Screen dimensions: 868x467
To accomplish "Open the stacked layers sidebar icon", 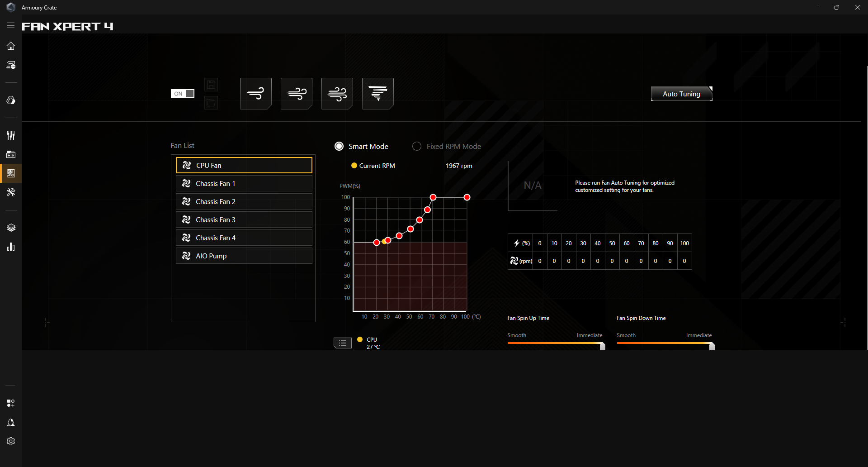I will tap(11, 228).
